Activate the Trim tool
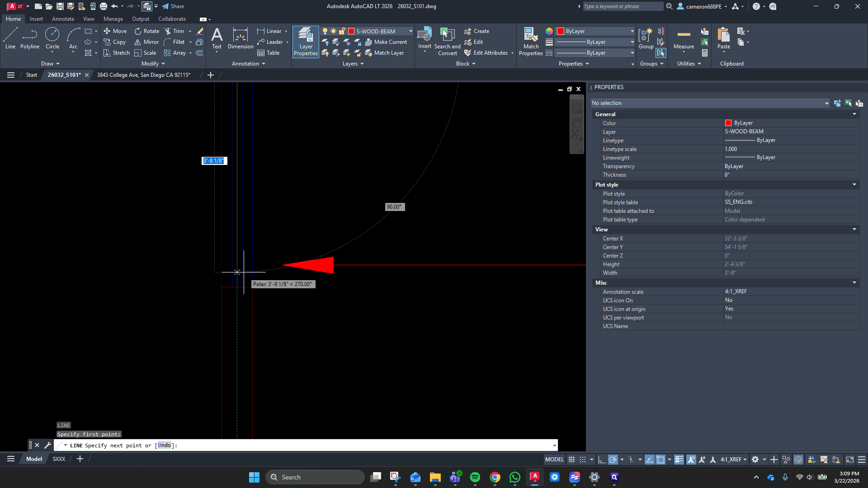Image resolution: width=868 pixels, height=488 pixels. [175, 31]
